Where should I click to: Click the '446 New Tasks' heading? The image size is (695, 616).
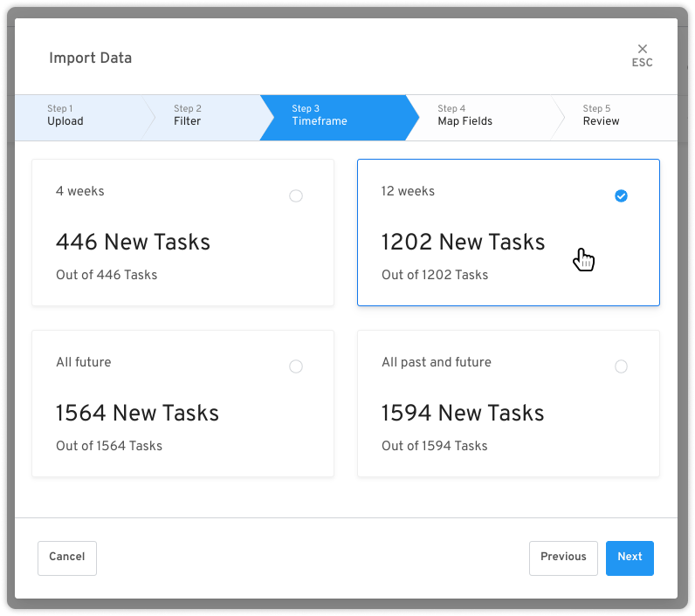pyautogui.click(x=133, y=243)
